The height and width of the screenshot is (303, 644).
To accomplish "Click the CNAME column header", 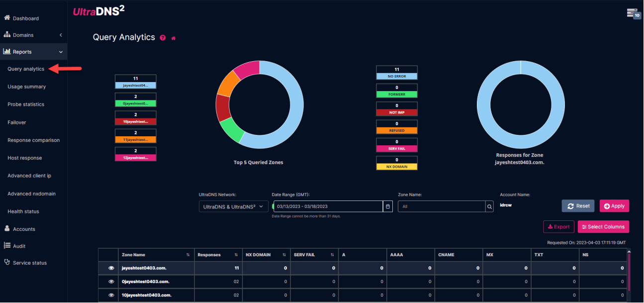I will 459,255.
